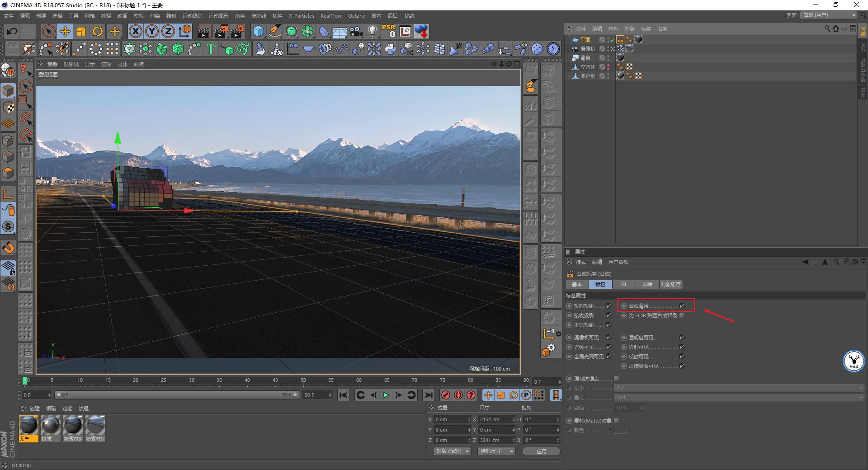Click the Undo arrow icon
Viewport: 868px width, 470px height.
click(12, 31)
